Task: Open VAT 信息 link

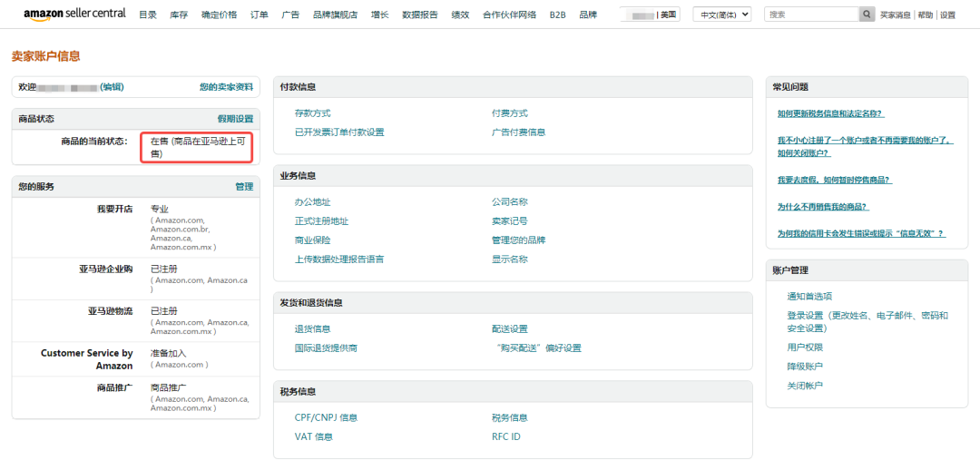Action: click(x=314, y=436)
